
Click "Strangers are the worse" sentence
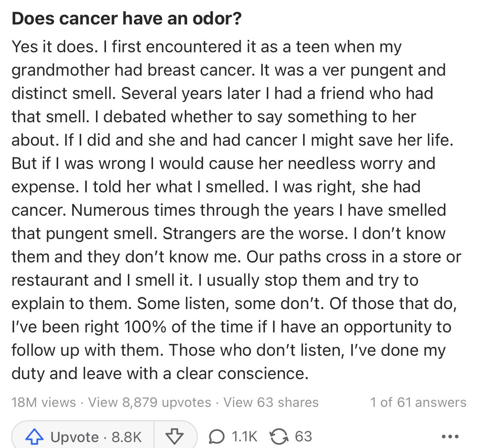click(255, 233)
